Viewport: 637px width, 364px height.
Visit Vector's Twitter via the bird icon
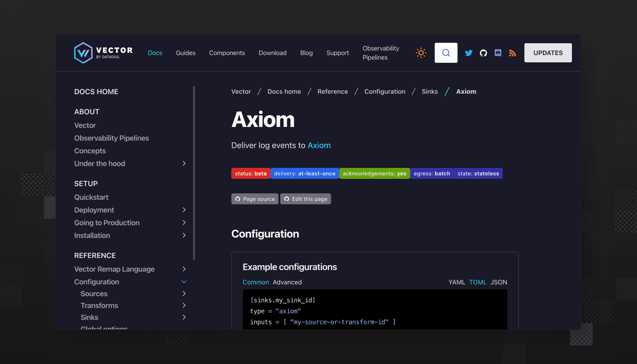[469, 53]
